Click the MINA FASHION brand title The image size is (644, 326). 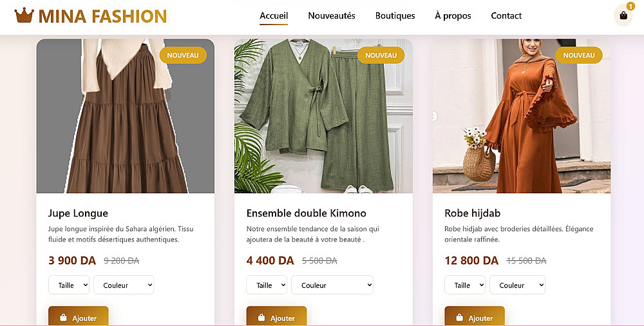[102, 16]
